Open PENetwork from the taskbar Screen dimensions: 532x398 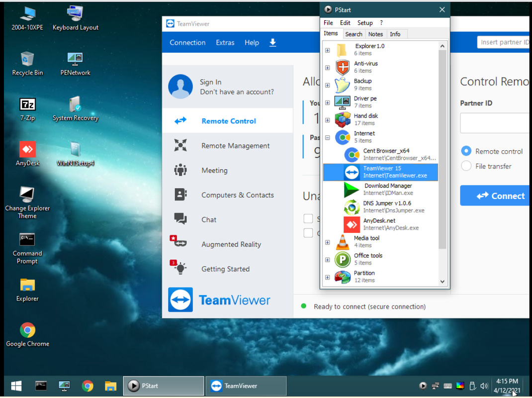[64, 386]
